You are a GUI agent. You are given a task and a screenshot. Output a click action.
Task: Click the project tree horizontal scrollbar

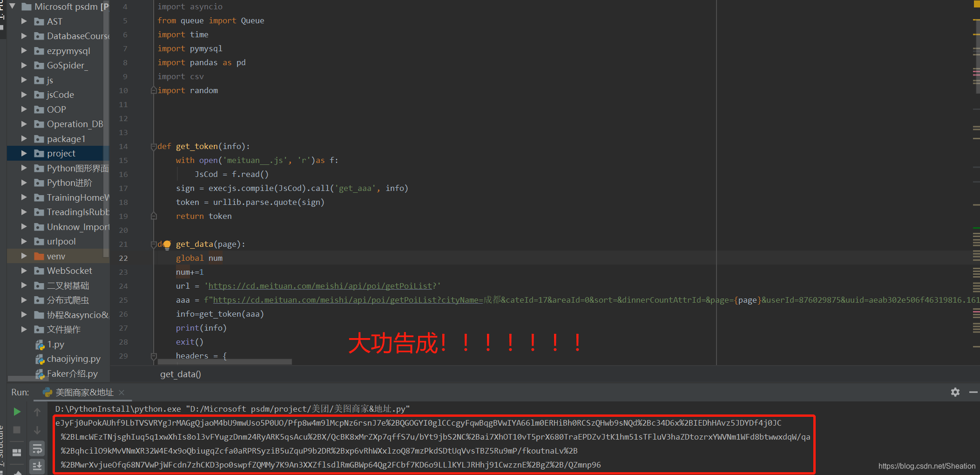28,379
